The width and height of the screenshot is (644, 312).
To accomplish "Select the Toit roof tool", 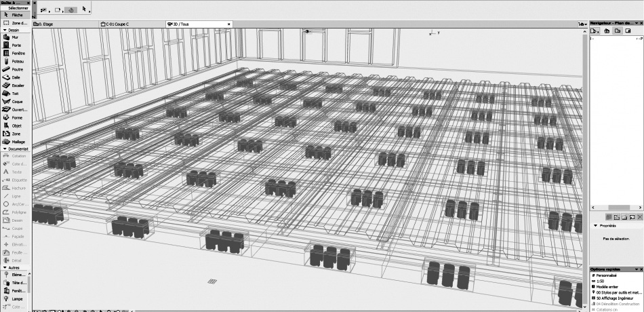I will (x=15, y=94).
